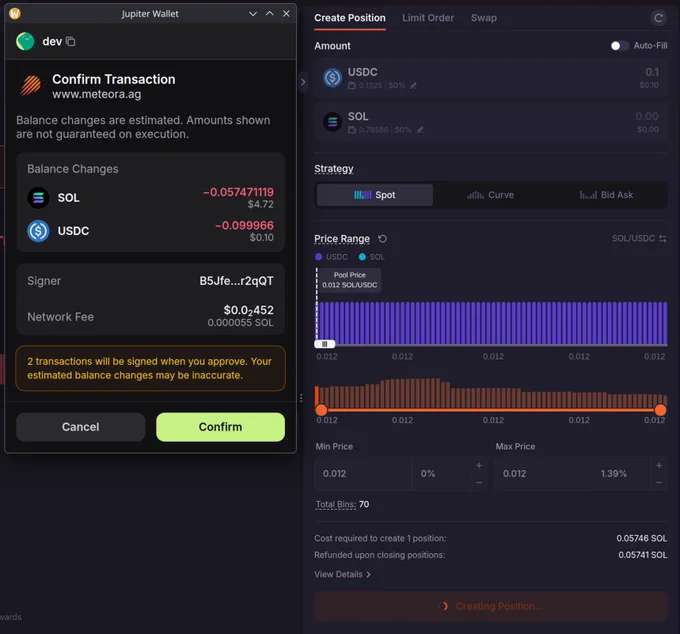Viewport: 680px width, 634px height.
Task: Confirm the transaction in Jupiter Wallet
Action: (x=220, y=427)
